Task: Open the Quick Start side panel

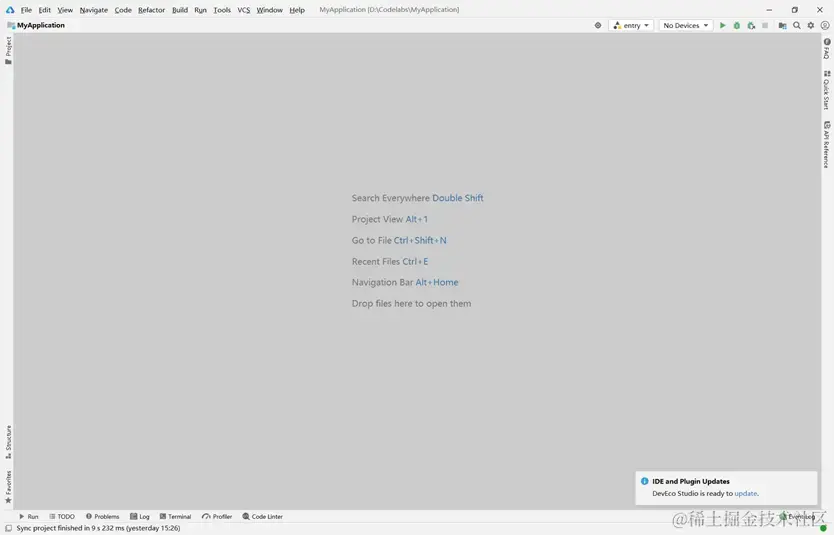Action: point(827,90)
